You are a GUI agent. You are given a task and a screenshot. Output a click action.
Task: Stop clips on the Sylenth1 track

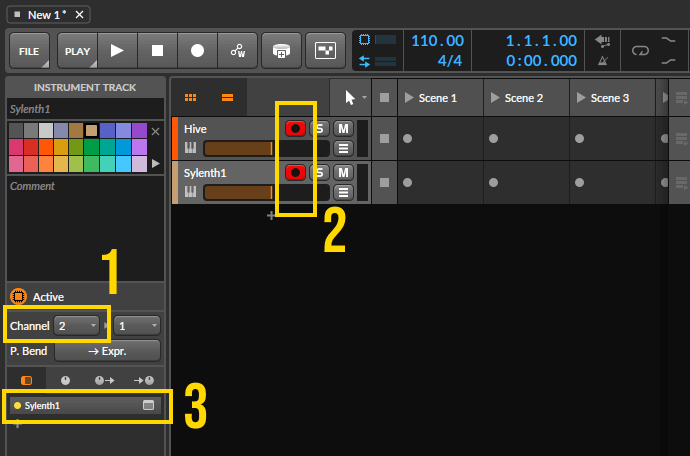[384, 182]
